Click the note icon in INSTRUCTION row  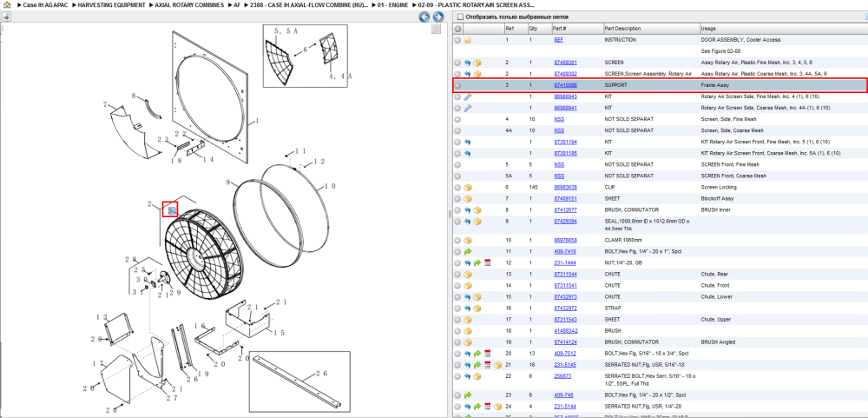click(x=468, y=40)
